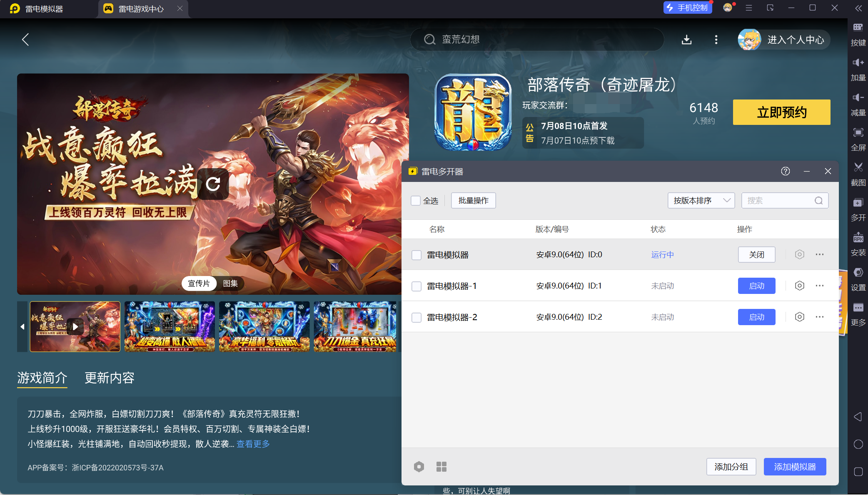Click reload icon on promo video
Screen dimensions: 868x495
point(213,184)
